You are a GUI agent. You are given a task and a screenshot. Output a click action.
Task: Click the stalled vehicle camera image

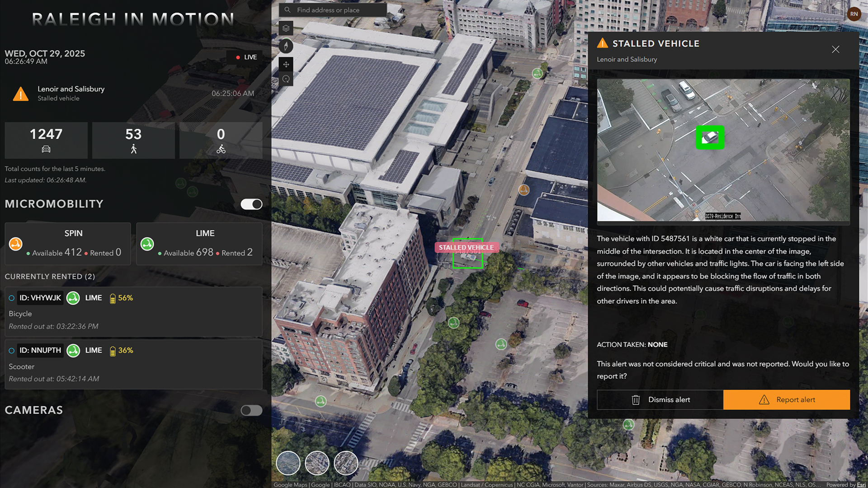pos(723,150)
